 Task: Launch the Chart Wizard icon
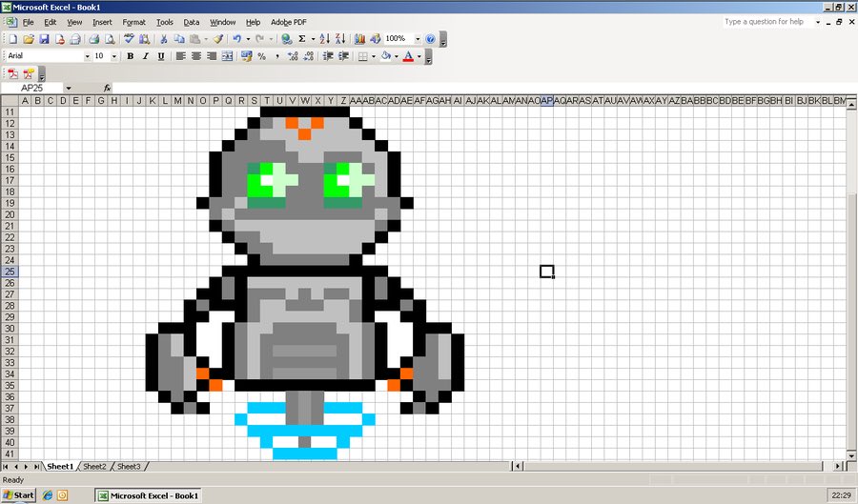click(359, 39)
